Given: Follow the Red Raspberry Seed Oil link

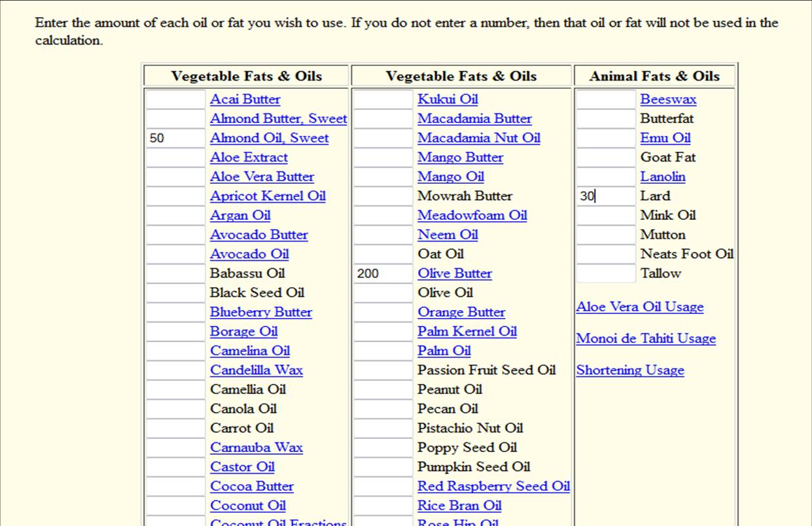Looking at the screenshot, I should tap(493, 486).
